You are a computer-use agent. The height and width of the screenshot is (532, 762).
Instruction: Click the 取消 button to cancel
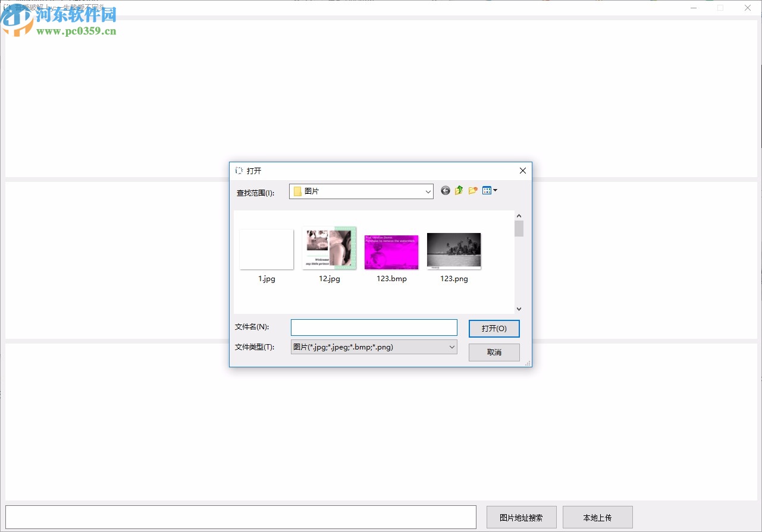(x=494, y=352)
